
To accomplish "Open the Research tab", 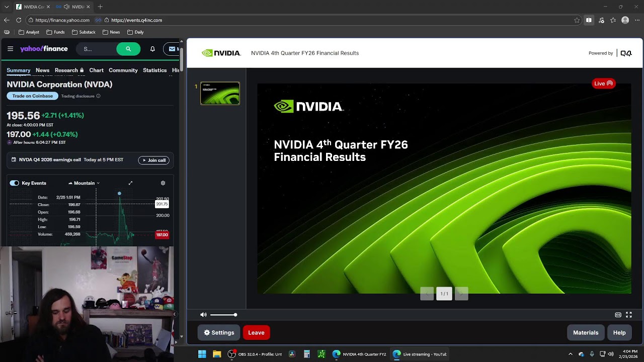I will [x=69, y=70].
